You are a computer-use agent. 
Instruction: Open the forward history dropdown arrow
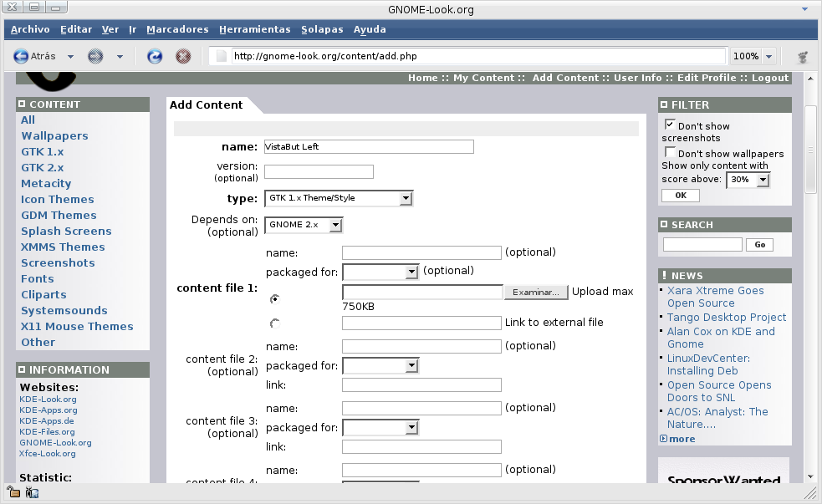(x=120, y=57)
